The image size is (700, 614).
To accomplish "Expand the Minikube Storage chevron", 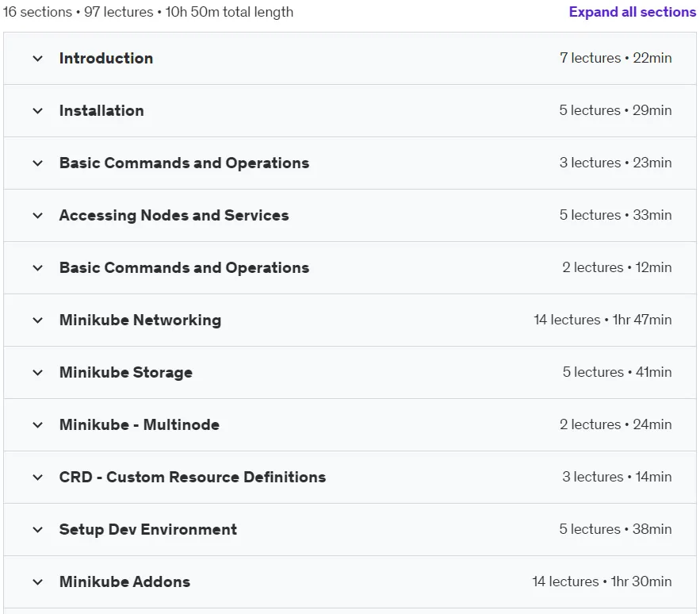I will [x=38, y=372].
